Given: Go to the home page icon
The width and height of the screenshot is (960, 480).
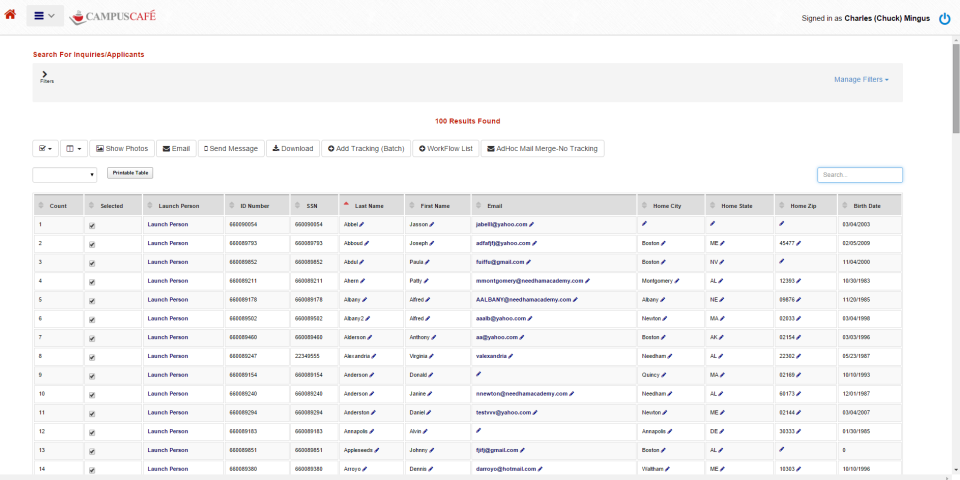Looking at the screenshot, I should point(10,14).
